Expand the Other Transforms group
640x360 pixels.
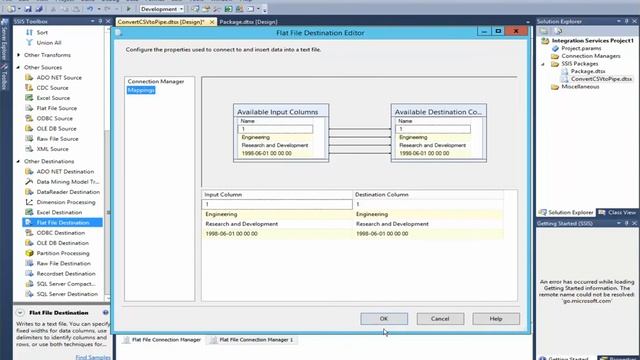18,55
